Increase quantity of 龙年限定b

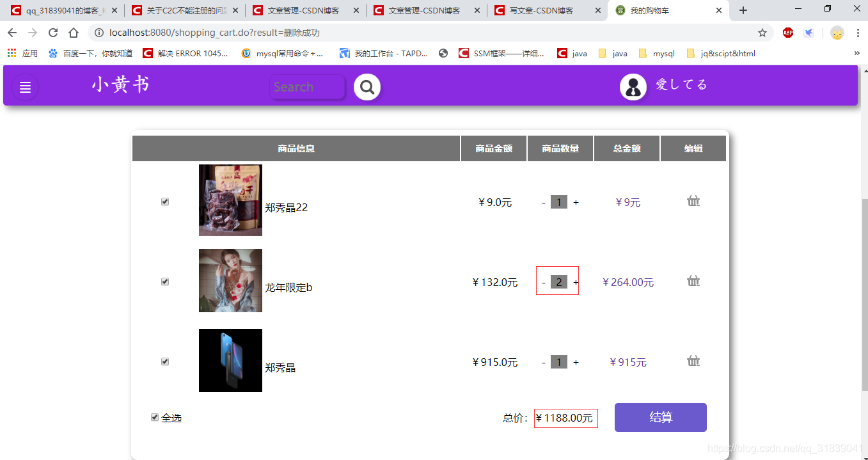(576, 282)
